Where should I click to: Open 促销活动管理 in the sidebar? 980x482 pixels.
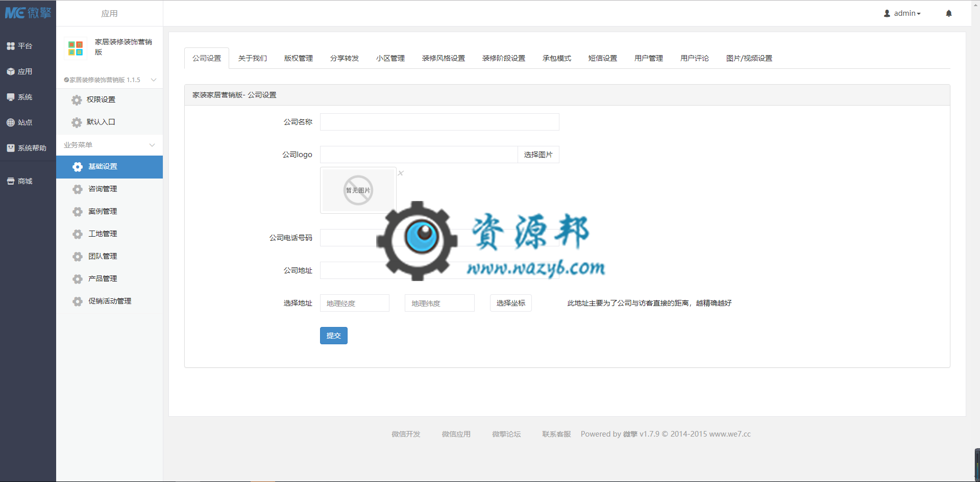[109, 301]
